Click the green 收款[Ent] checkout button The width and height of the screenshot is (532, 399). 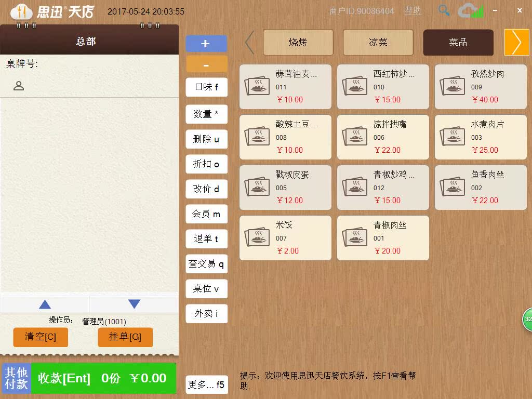tap(103, 378)
